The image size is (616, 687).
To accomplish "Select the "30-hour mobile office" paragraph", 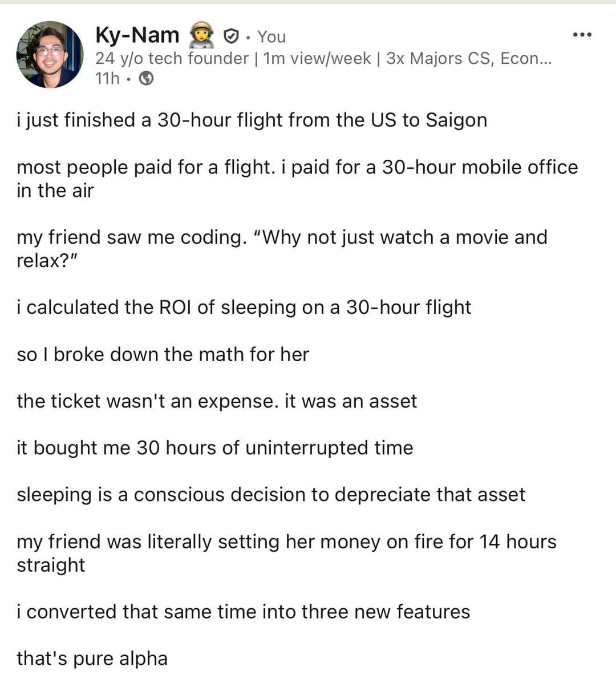I will (297, 179).
